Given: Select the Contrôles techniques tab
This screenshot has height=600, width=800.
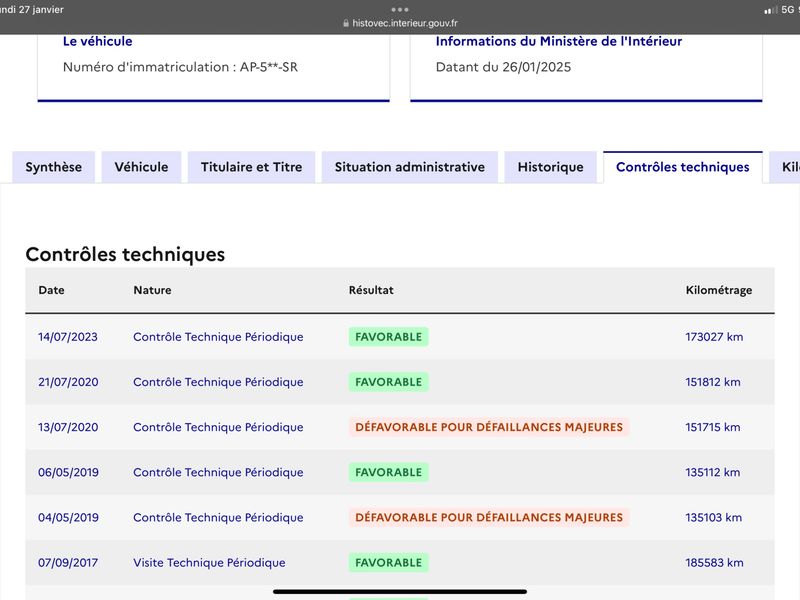Looking at the screenshot, I should (x=683, y=167).
